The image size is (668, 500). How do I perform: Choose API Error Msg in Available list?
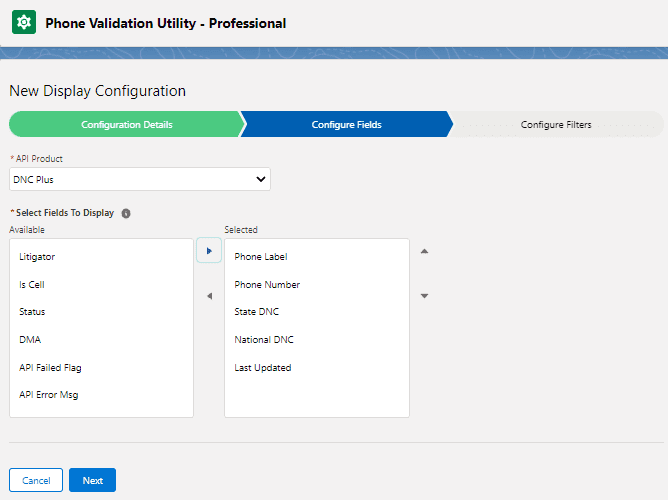pyautogui.click(x=48, y=395)
